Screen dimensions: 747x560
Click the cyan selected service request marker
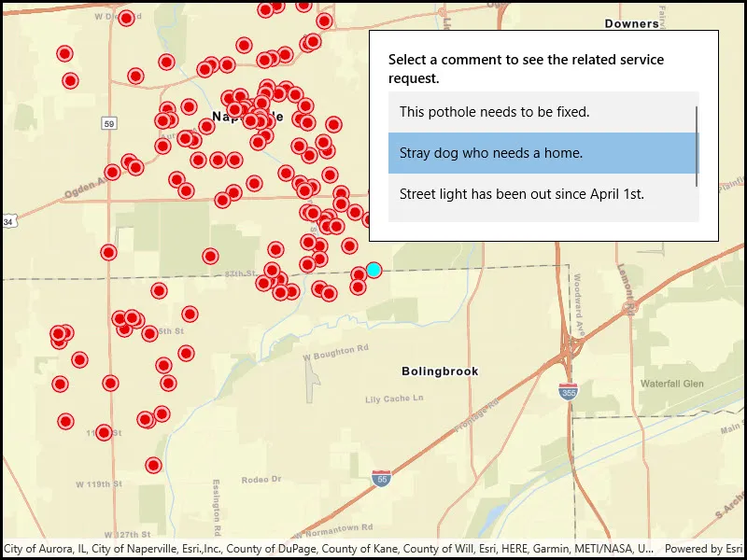click(373, 270)
